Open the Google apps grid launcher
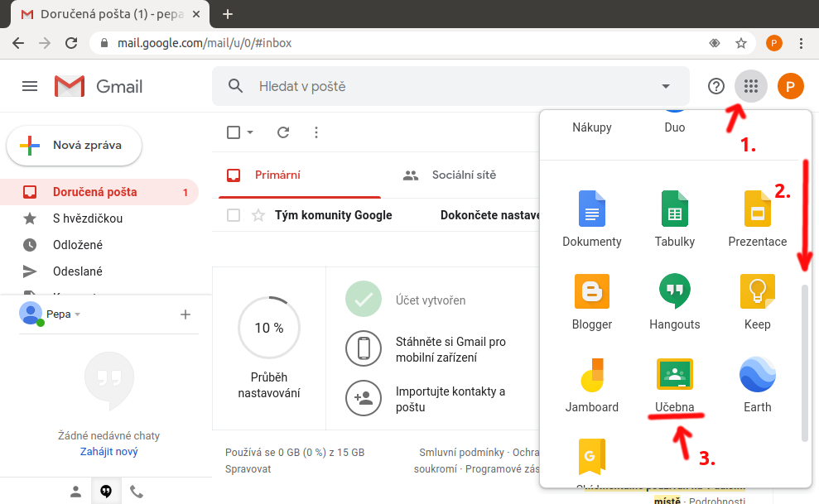Image resolution: width=819 pixels, height=504 pixels. click(750, 86)
